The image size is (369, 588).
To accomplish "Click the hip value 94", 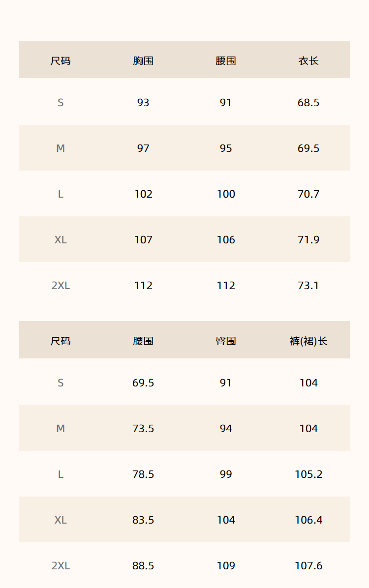I will click(x=226, y=429).
